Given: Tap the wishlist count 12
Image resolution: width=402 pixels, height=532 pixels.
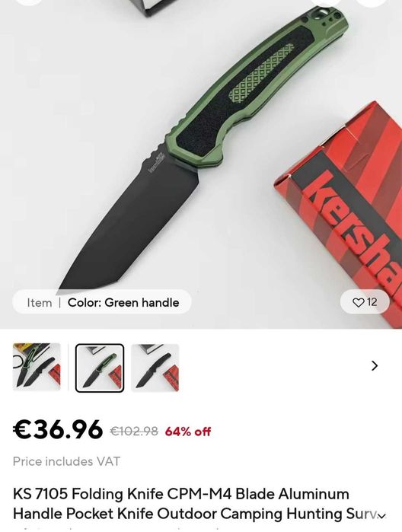Looking at the screenshot, I should pos(372,302).
